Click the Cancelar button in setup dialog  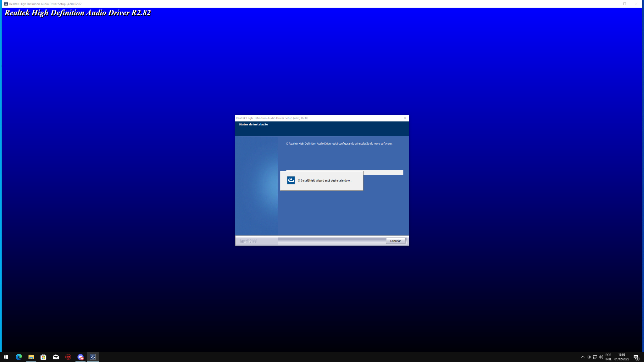(395, 241)
